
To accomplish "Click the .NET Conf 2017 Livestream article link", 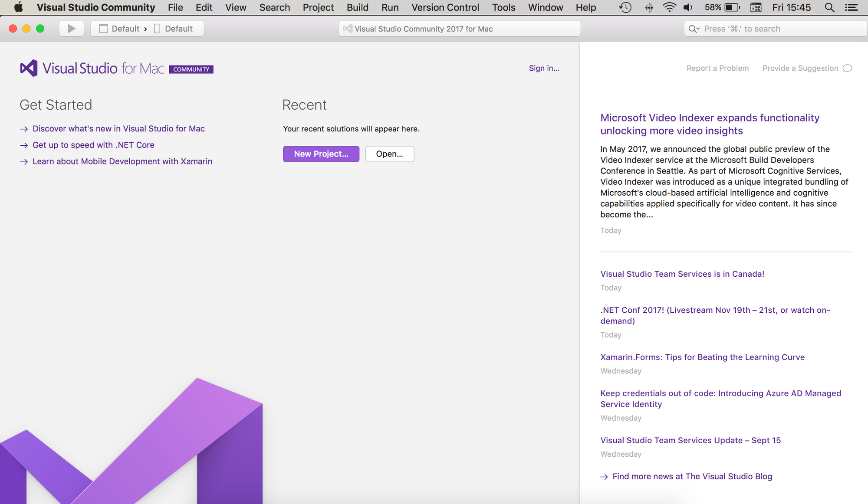I will (714, 315).
